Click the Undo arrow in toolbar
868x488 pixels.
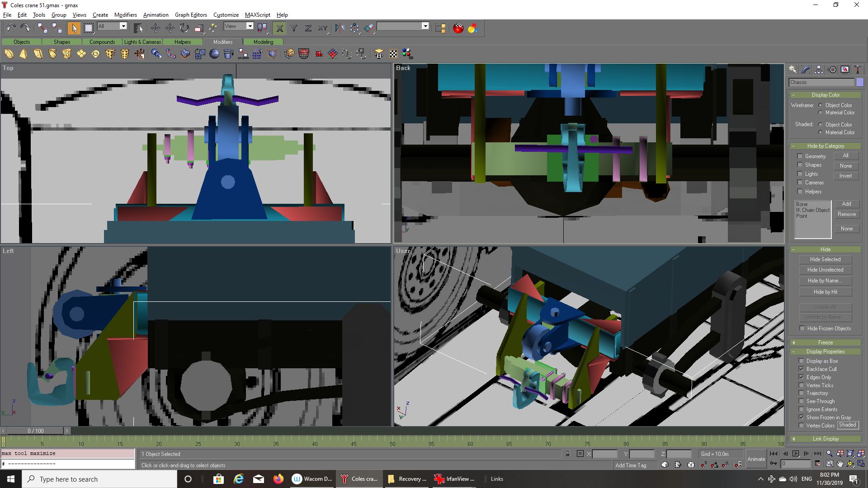tap(11, 28)
